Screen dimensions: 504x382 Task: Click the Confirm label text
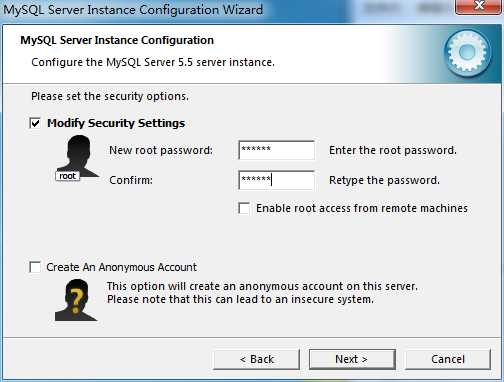131,180
